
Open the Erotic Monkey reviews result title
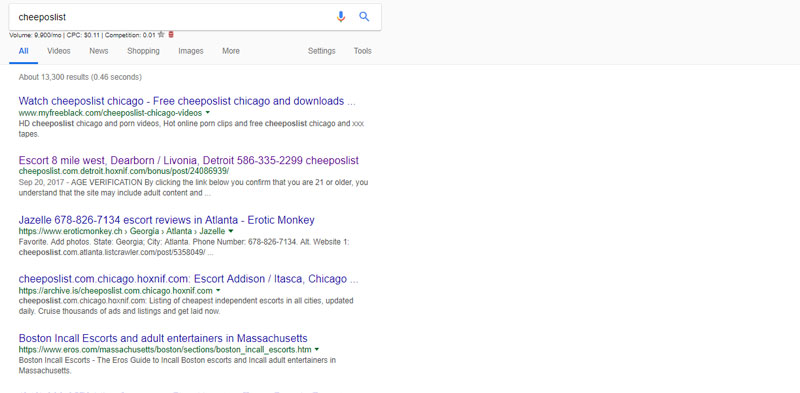point(166,220)
